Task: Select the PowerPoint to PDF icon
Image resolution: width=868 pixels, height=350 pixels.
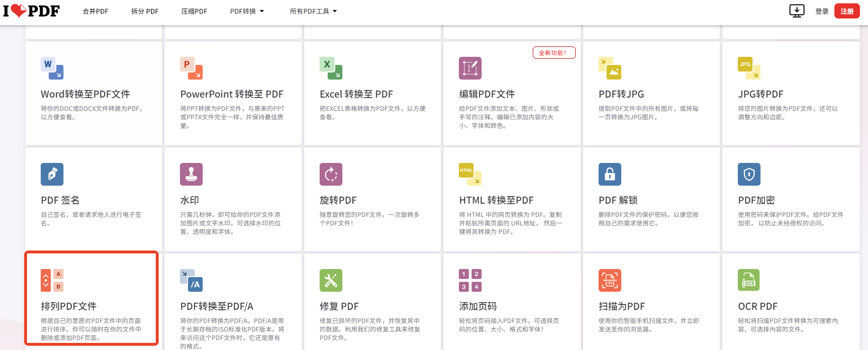Action: click(191, 68)
